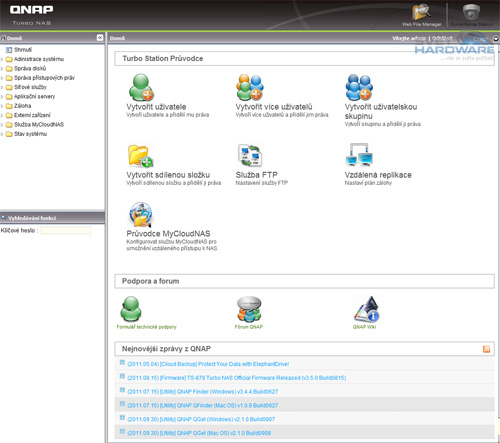Open ElephantDrive Cloud Backup news link

(x=208, y=364)
